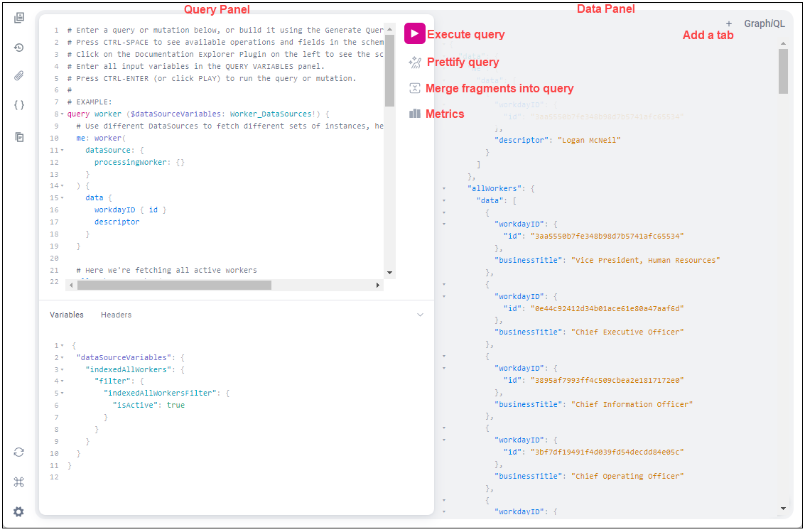Click the query editor scroll-left arrow
Screen dimensions: 805x532
pos(71,286)
